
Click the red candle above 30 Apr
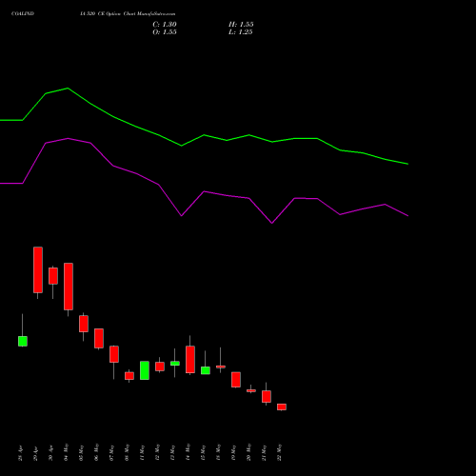coord(53,276)
